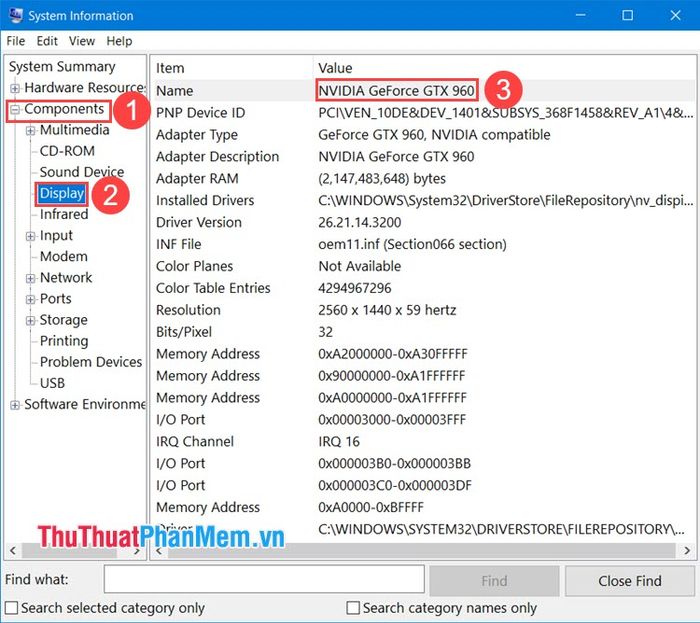Select the Storage label in tree
This screenshot has width=700, height=623.
coord(63,320)
